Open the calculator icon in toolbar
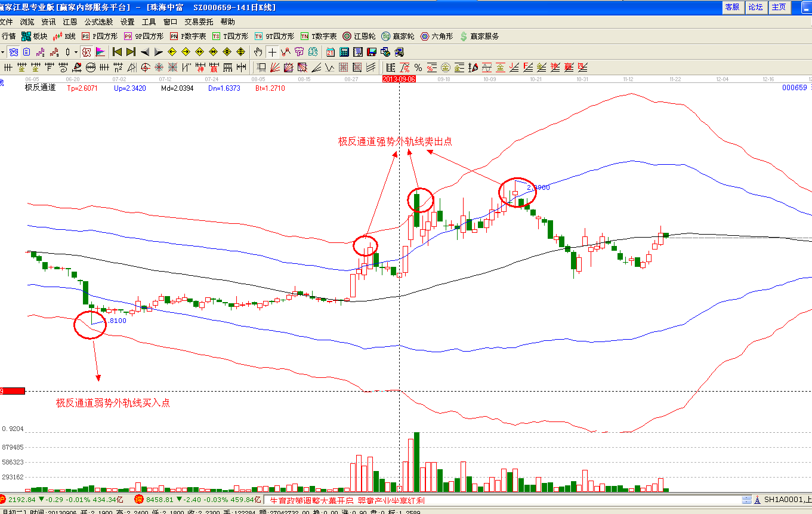This screenshot has height=514, width=812. (x=344, y=52)
